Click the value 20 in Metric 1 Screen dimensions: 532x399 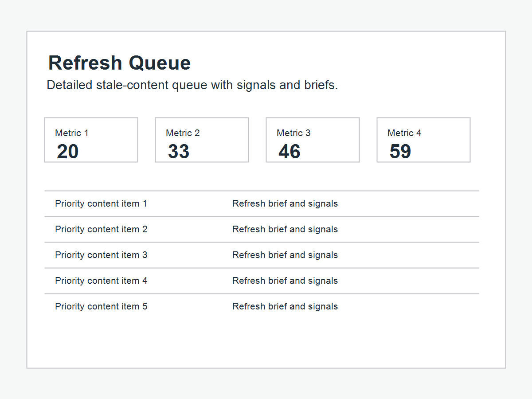[68, 152]
